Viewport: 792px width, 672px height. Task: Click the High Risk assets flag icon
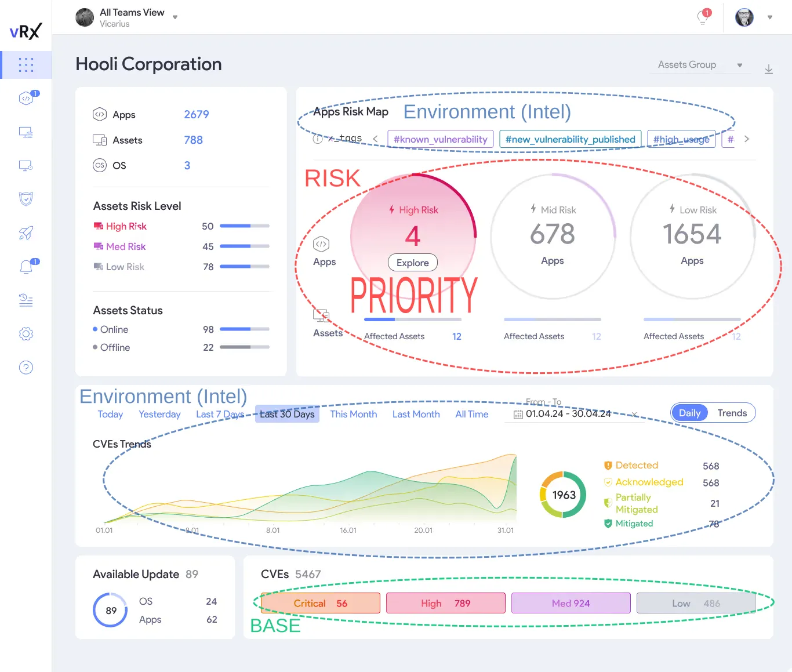99,226
